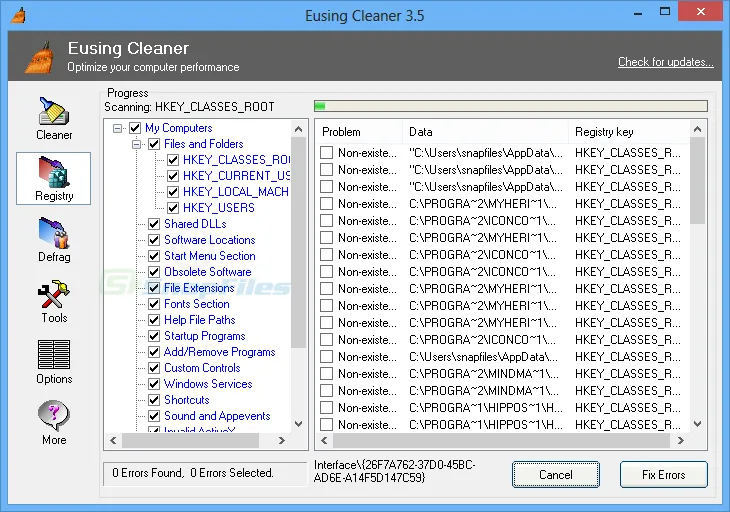Check the box for the first MINDMA~1 result row
Screen dimensions: 730x512
tap(326, 374)
